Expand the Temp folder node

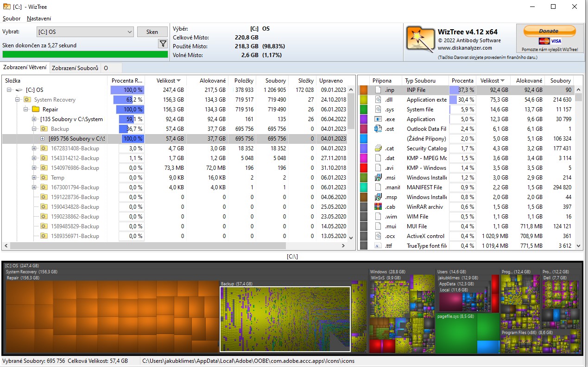(34, 178)
